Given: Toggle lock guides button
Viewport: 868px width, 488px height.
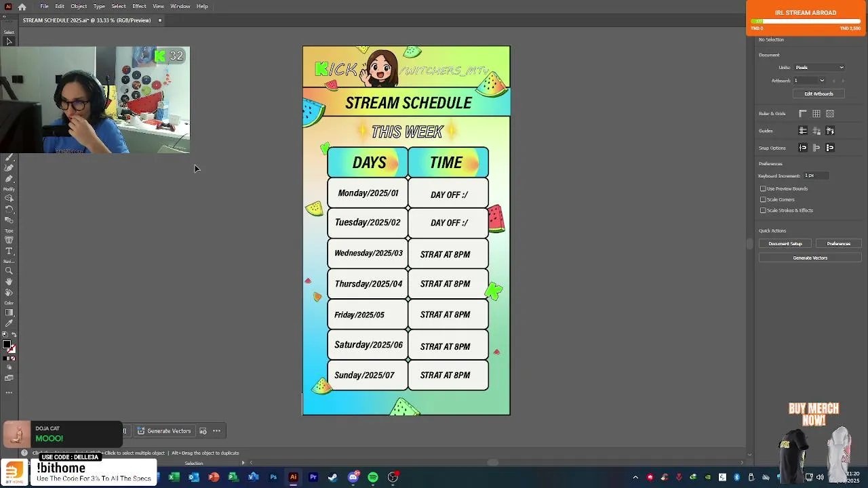Looking at the screenshot, I should click(x=816, y=131).
